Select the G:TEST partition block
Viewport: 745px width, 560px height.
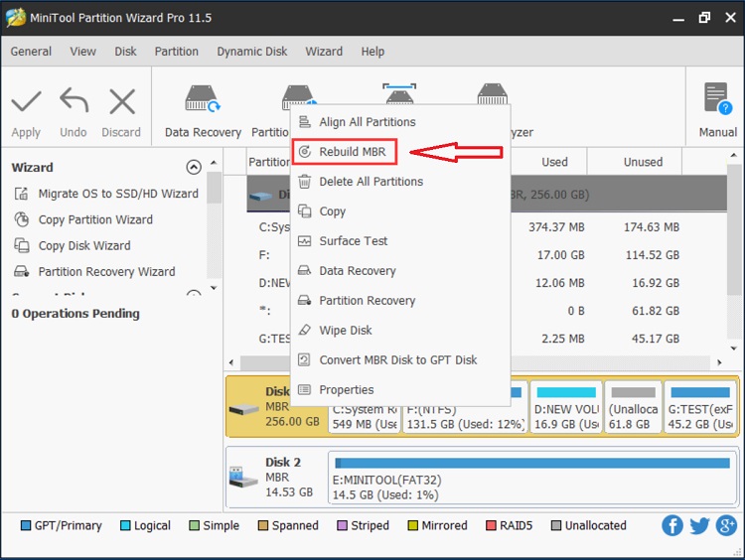tap(701, 407)
